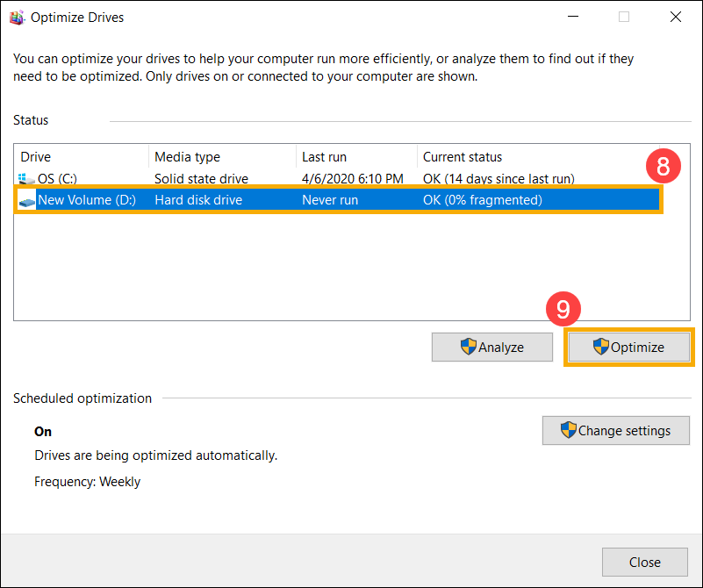Select the New Volume (D:) drive row
The image size is (703, 588).
pos(339,200)
